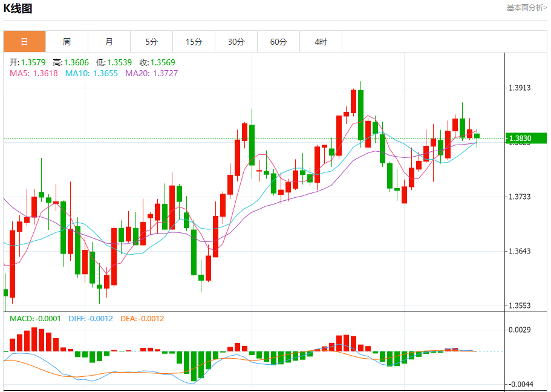Open the 30分 interval tab
The image size is (551, 392).
click(x=236, y=42)
